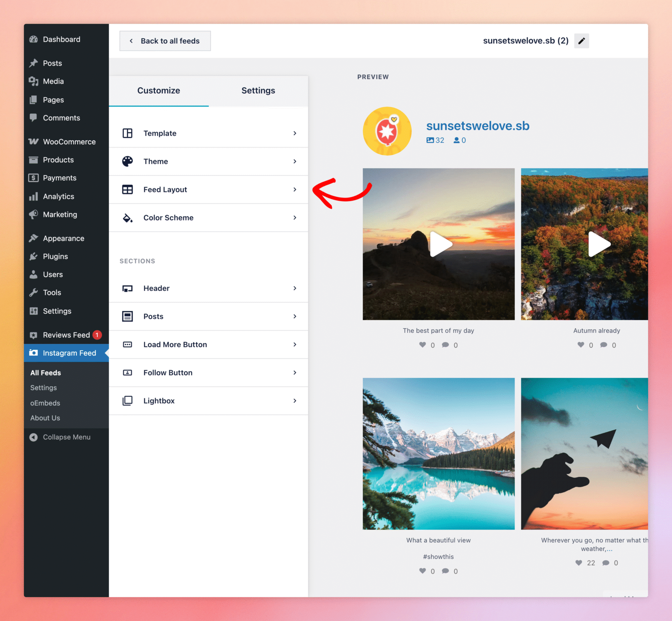Click the Posts section icon
672x621 pixels.
[127, 316]
